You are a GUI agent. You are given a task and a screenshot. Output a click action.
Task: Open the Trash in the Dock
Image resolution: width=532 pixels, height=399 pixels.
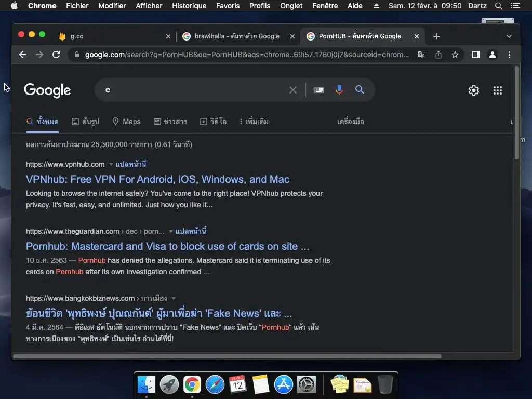click(x=385, y=385)
